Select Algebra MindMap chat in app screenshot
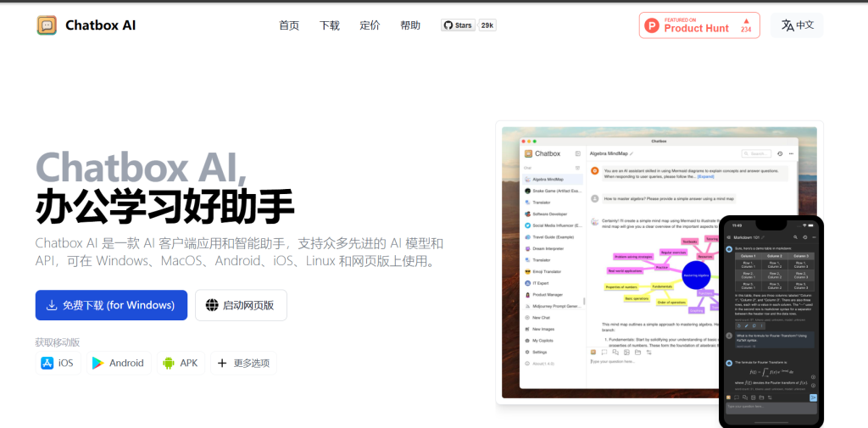This screenshot has height=428, width=868. point(553,180)
